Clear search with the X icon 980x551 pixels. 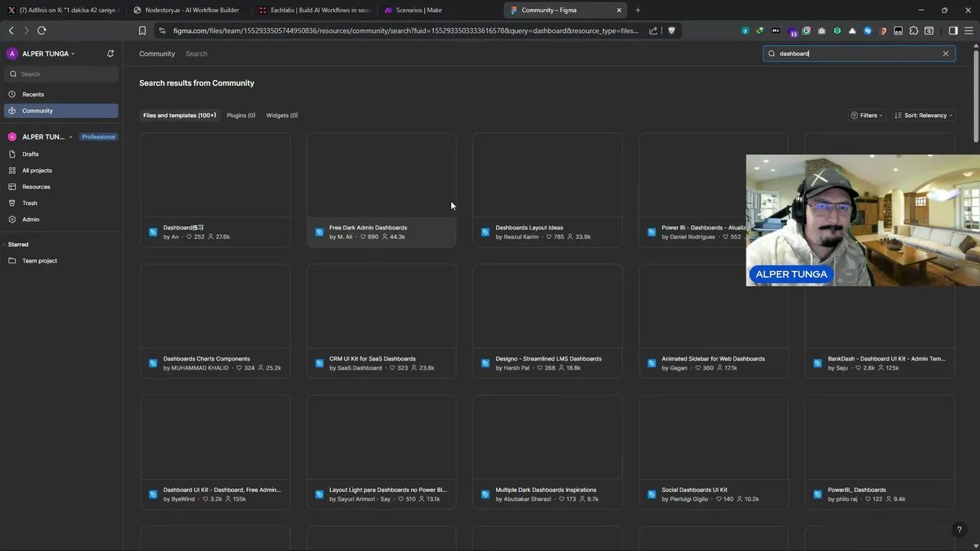946,54
